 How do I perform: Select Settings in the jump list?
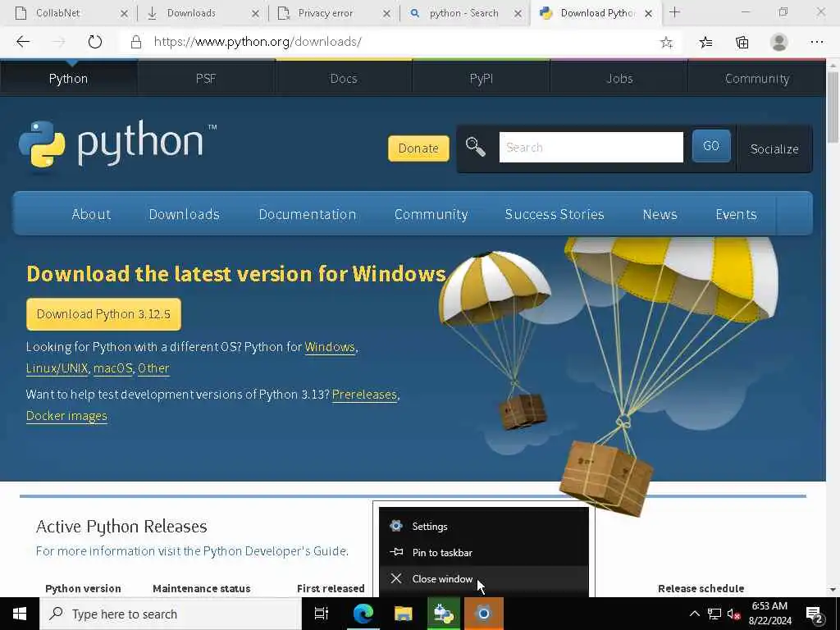pos(483,526)
